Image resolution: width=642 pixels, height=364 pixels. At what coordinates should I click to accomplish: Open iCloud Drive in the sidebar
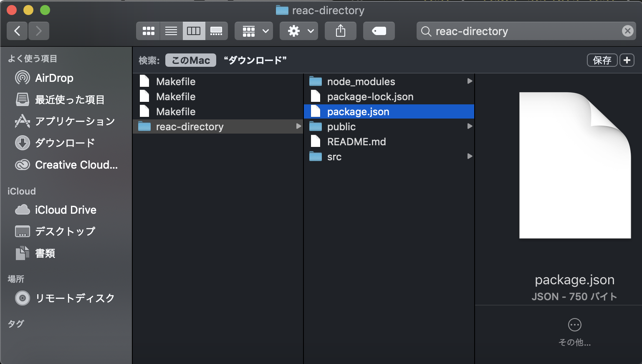[x=66, y=210]
